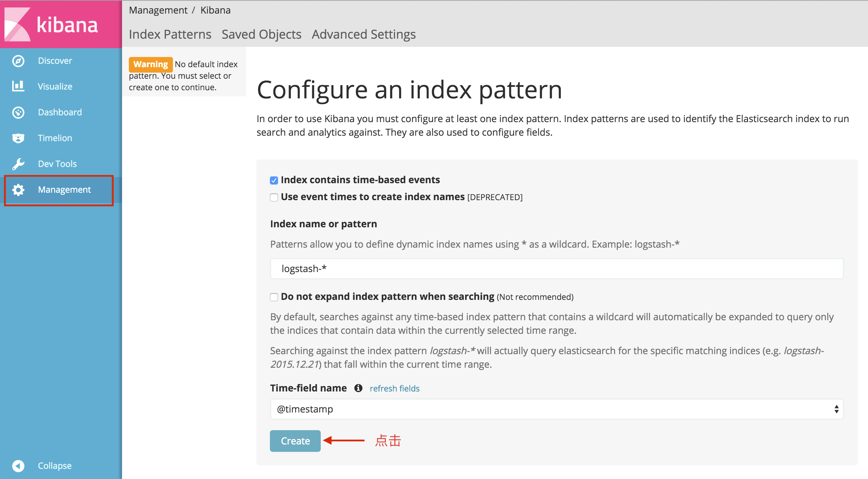Switch to Saved Objects tab
Image resolution: width=868 pixels, height=479 pixels.
coord(259,34)
